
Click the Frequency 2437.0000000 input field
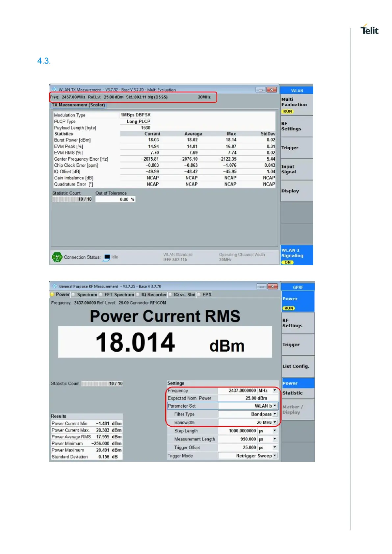[237, 390]
